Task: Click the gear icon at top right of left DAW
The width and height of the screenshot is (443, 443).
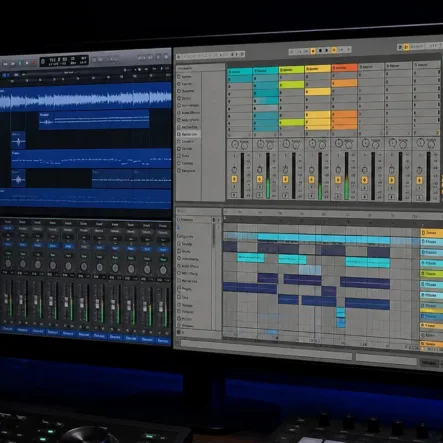Action: pos(166,57)
